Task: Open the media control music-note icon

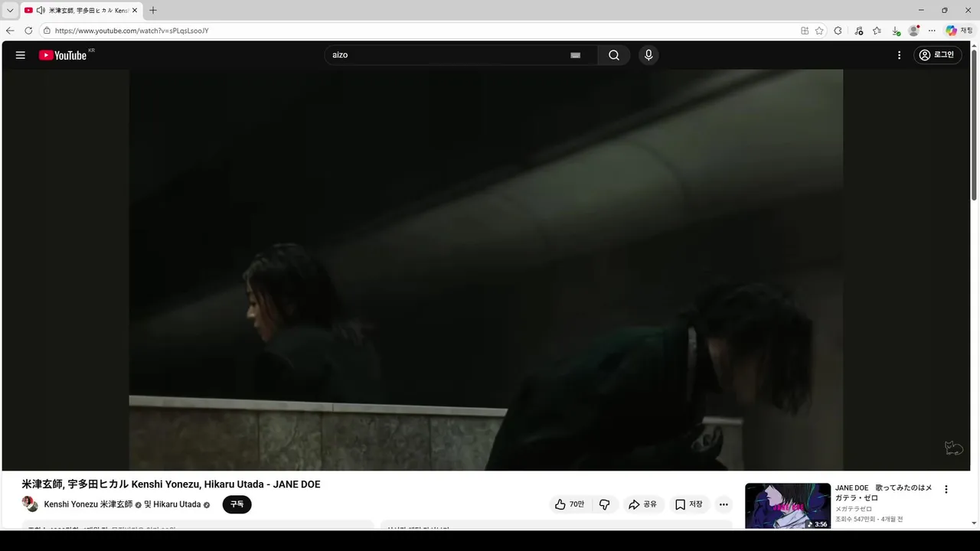Action: tap(858, 31)
